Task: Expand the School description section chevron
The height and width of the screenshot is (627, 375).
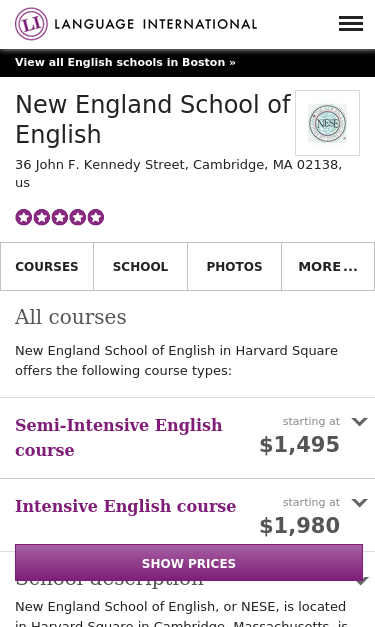Action: (361, 581)
